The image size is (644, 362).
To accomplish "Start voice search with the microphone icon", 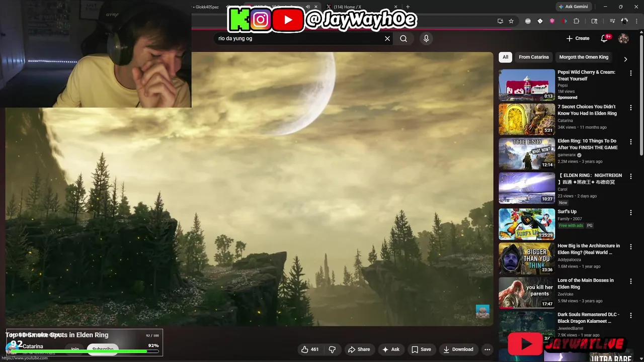I will point(426,38).
